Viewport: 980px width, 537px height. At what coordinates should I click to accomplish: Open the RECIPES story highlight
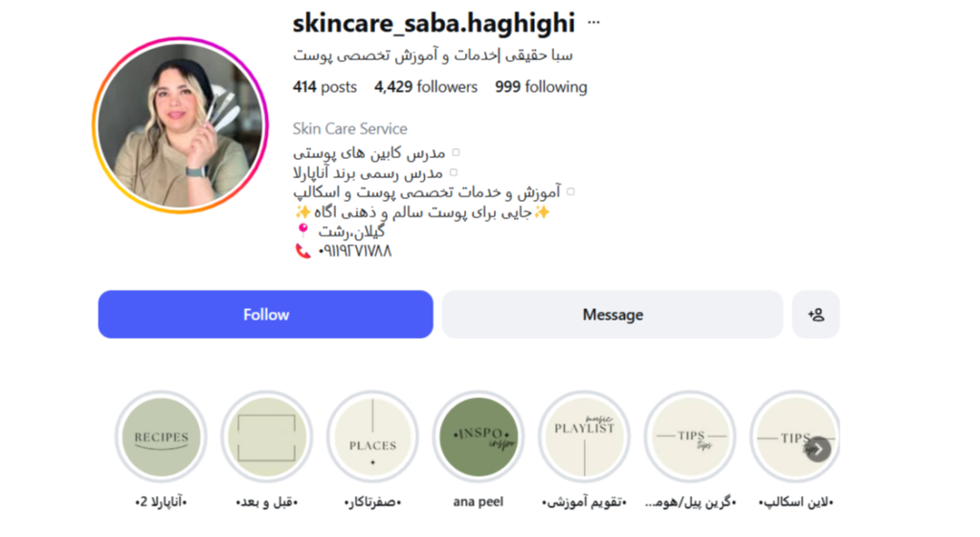pyautogui.click(x=161, y=437)
